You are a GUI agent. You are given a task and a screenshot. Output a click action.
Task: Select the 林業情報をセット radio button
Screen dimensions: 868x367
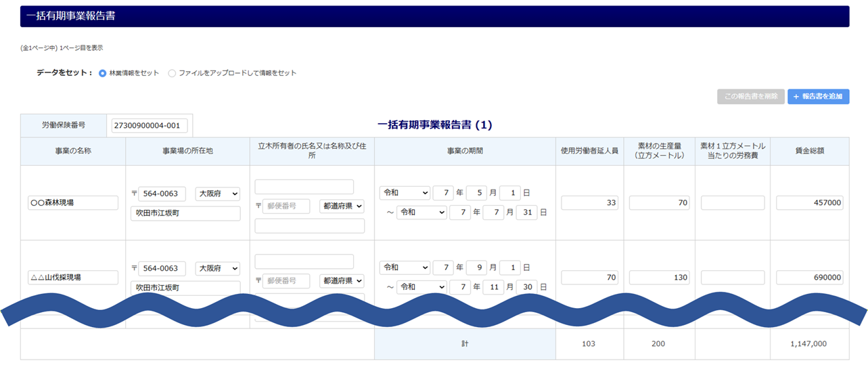103,73
